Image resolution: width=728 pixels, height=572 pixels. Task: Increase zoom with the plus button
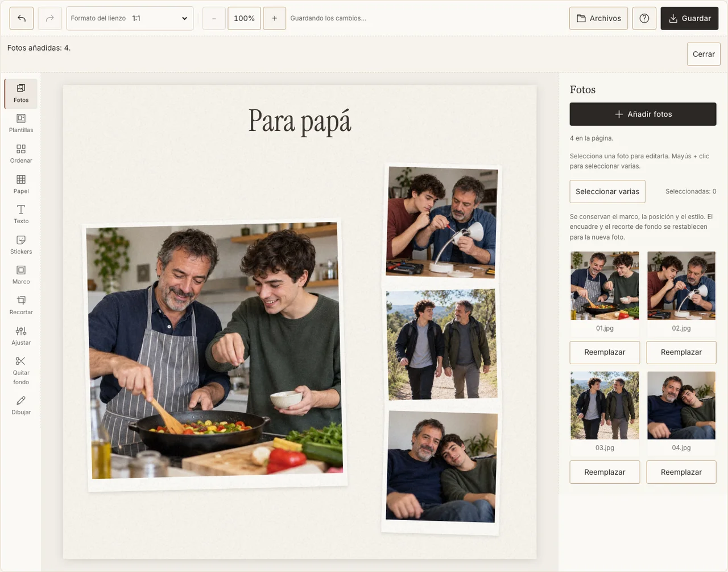point(274,18)
